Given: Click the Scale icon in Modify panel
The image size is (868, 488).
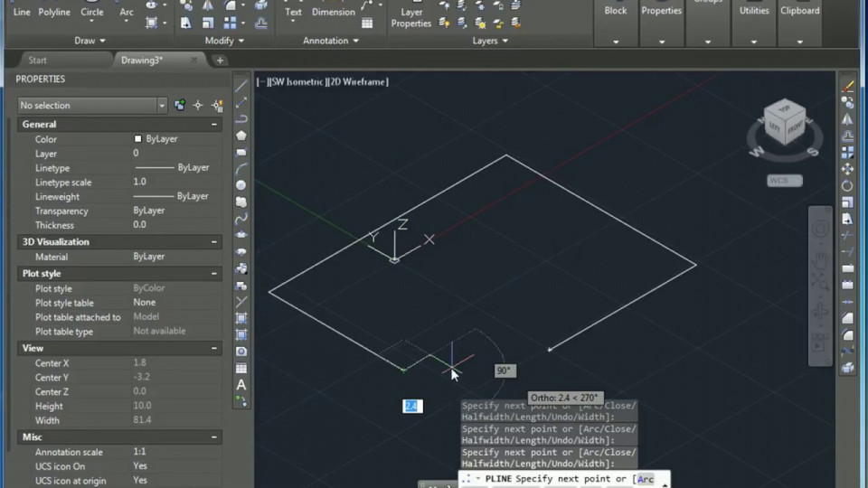Looking at the screenshot, I should pyautogui.click(x=208, y=23).
